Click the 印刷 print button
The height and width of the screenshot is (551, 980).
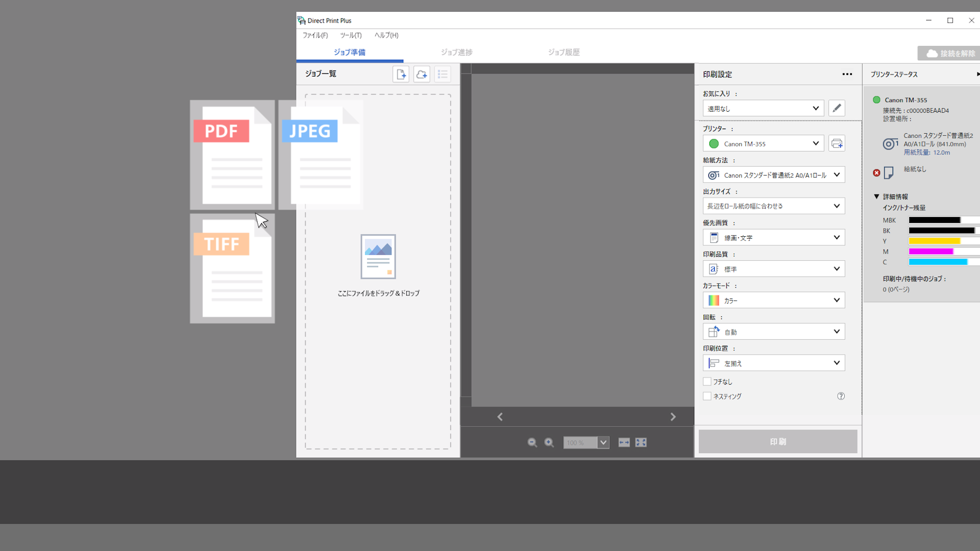point(777,442)
